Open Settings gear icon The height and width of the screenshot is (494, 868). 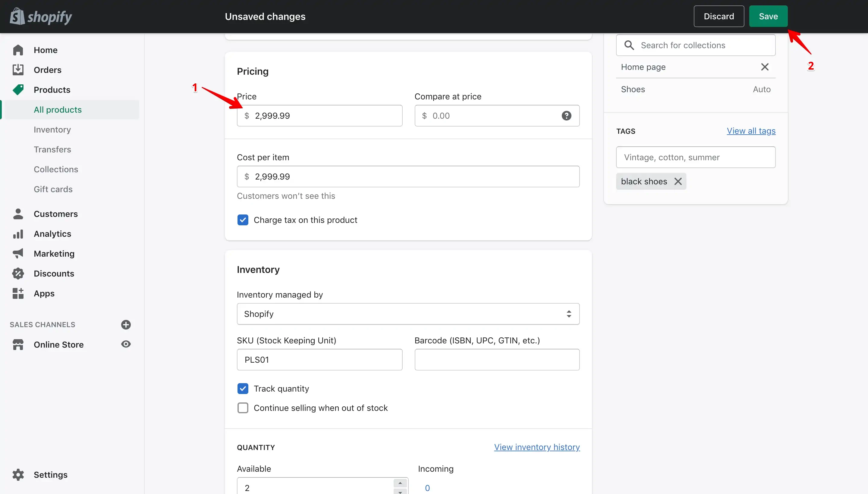coord(18,475)
